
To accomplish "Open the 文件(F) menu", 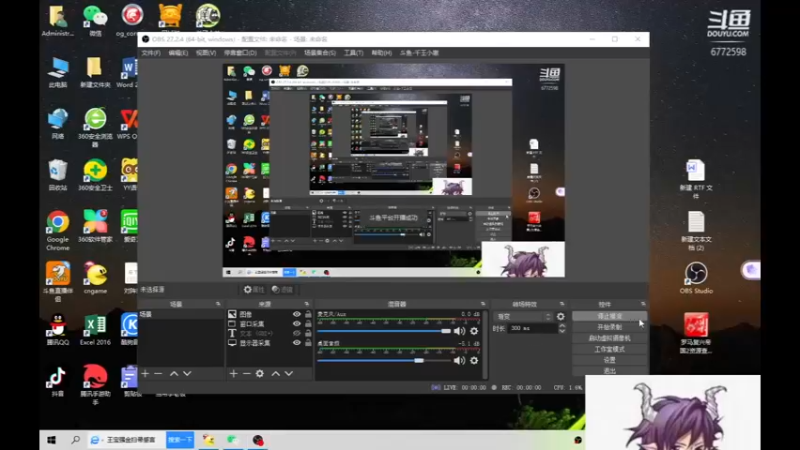I will click(151, 53).
